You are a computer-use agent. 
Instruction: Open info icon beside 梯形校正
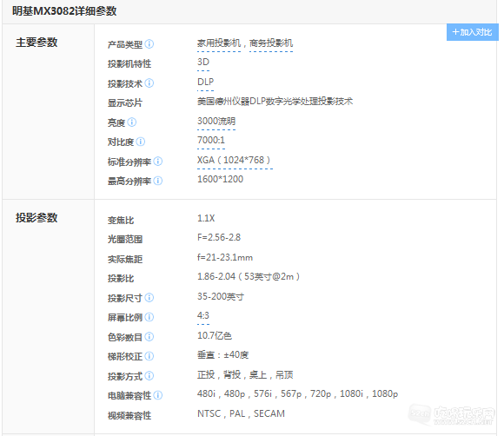pos(149,356)
